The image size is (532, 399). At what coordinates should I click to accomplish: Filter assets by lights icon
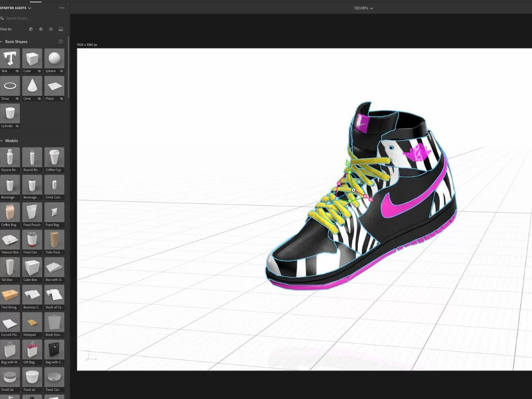(51, 29)
